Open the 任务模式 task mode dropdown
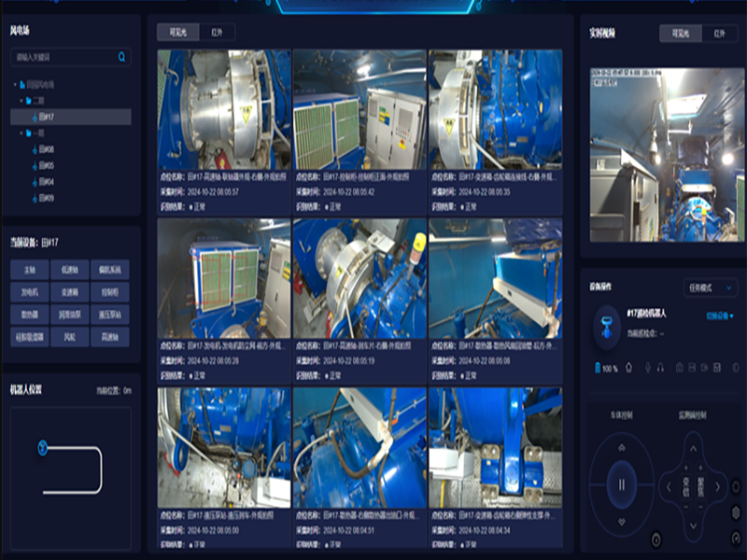 (x=710, y=287)
